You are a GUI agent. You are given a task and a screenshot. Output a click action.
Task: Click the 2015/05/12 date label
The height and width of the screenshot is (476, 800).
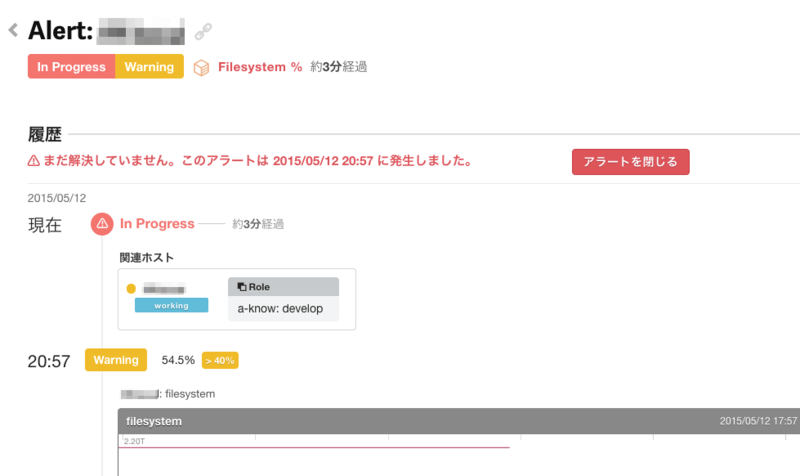[x=57, y=198]
